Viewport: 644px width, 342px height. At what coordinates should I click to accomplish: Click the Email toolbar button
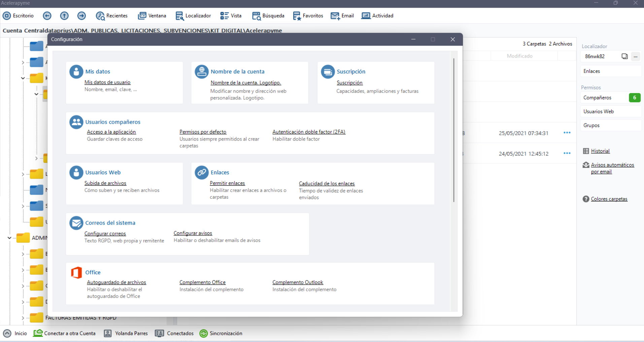pos(342,16)
